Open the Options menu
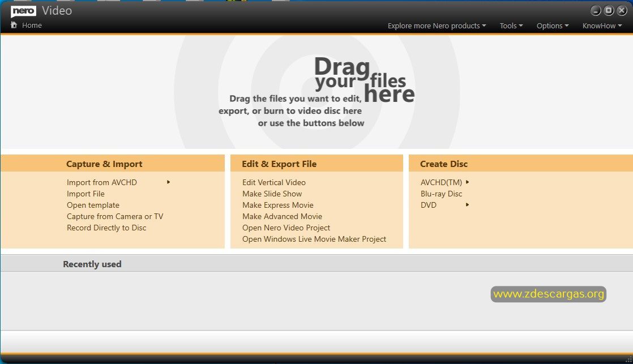Image resolution: width=633 pixels, height=364 pixels. [553, 26]
